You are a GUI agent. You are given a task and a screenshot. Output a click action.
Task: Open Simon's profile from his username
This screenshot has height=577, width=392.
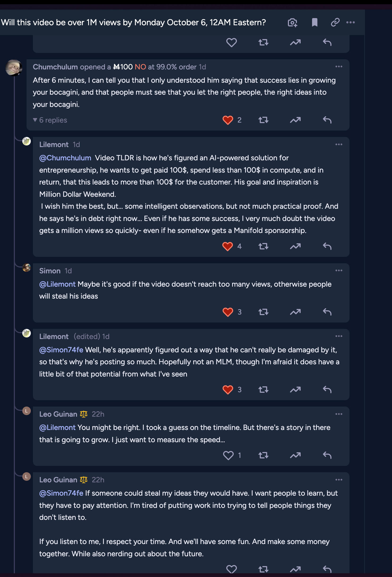coord(50,271)
